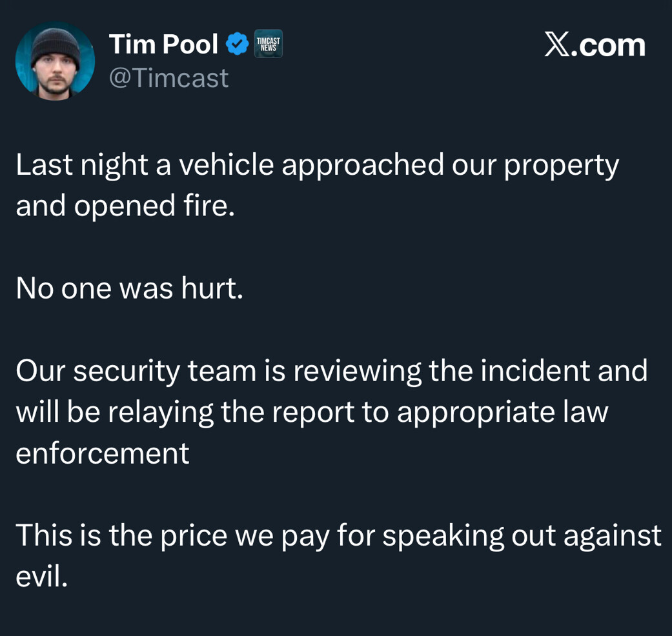
Task: Click the phrase "appropriate law"
Action: click(x=502, y=413)
